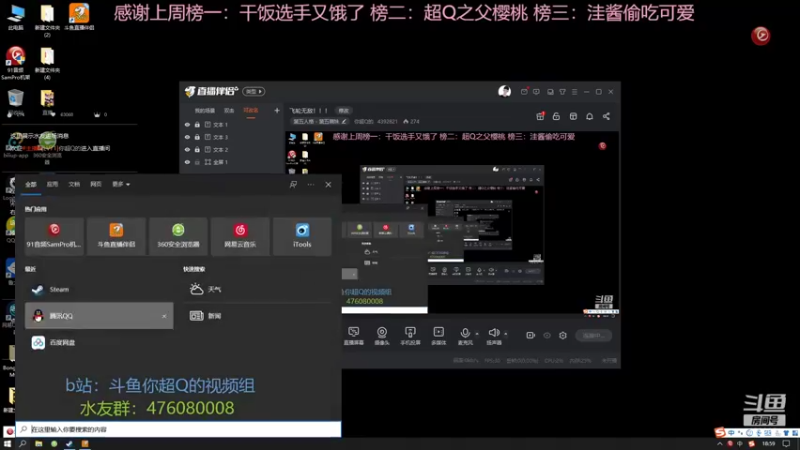This screenshot has height=450, width=800.
Task: Open the hamburger menu in the companion title bar
Action: (x=574, y=92)
